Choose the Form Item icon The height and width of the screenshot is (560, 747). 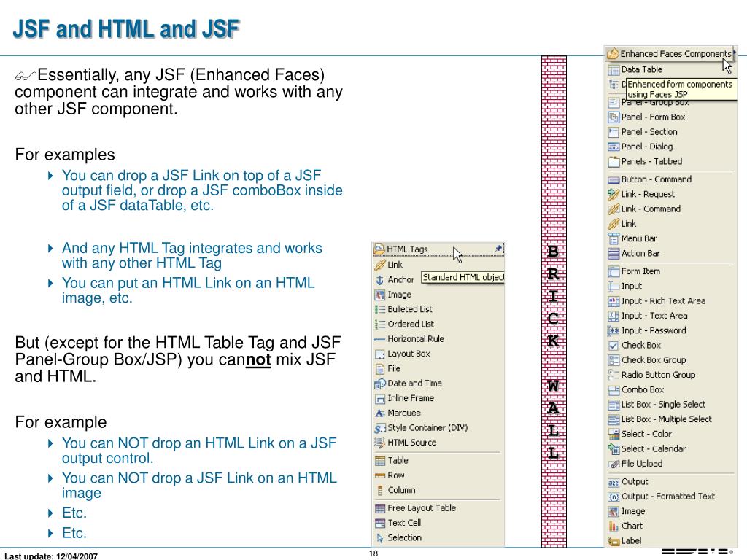point(614,271)
